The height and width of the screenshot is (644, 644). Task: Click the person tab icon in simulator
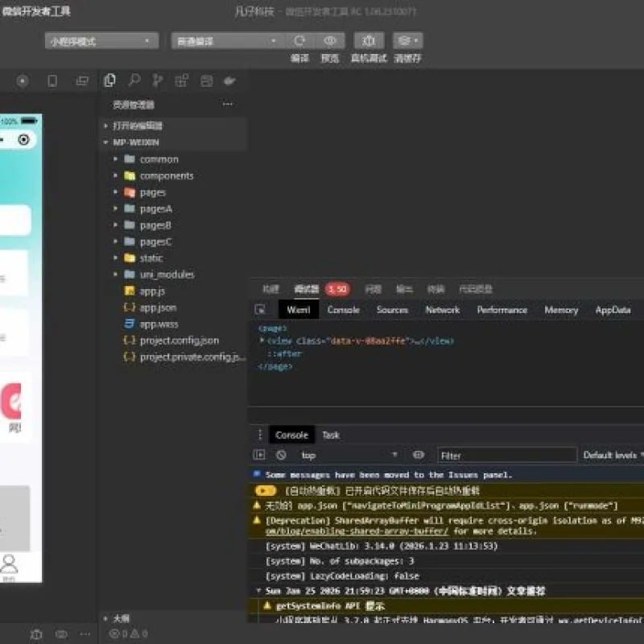click(9, 564)
